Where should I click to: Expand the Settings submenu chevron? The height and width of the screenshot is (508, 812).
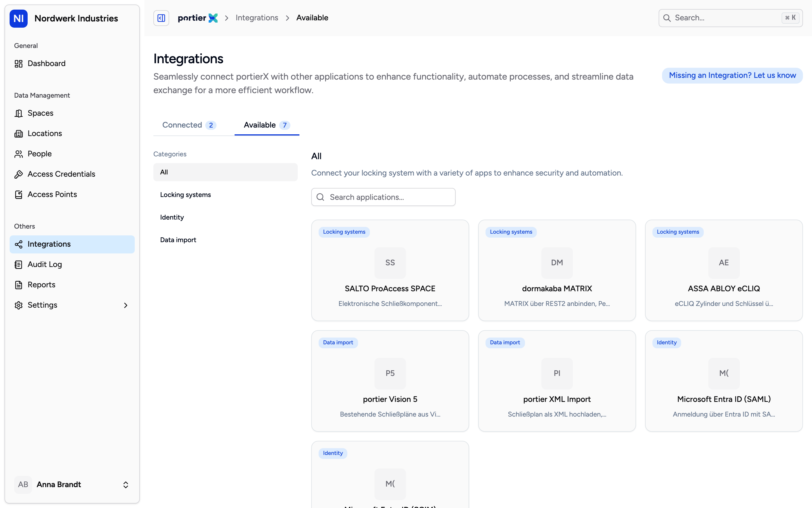click(x=125, y=305)
